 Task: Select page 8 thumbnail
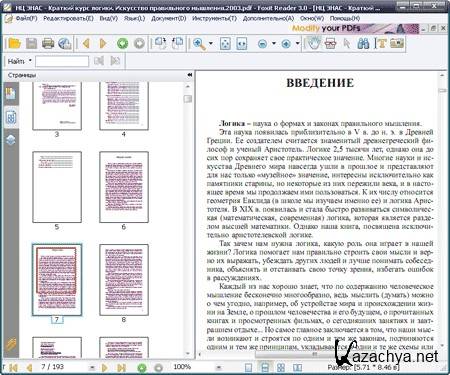pyautogui.click(x=124, y=280)
